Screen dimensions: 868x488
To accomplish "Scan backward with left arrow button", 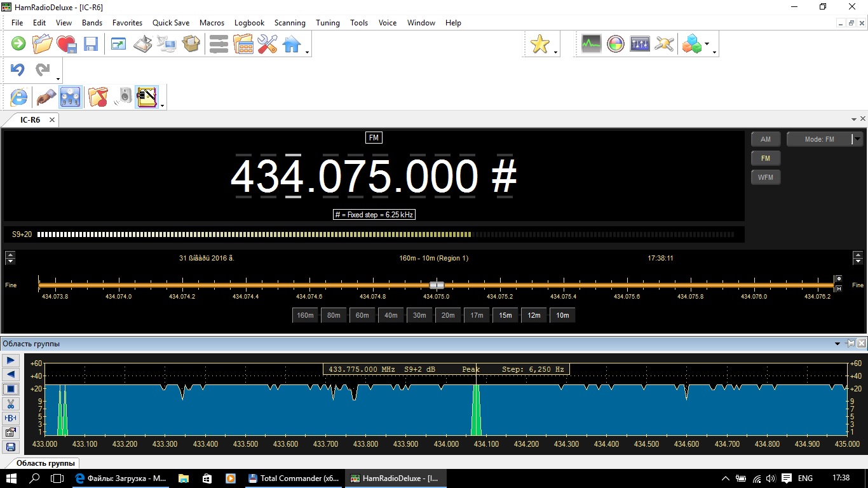I will point(11,374).
